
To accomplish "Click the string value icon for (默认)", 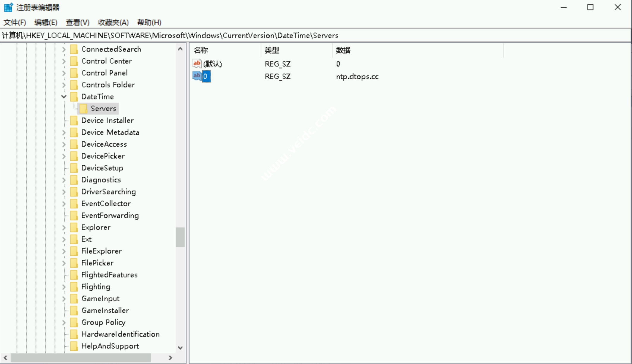I will [x=197, y=64].
